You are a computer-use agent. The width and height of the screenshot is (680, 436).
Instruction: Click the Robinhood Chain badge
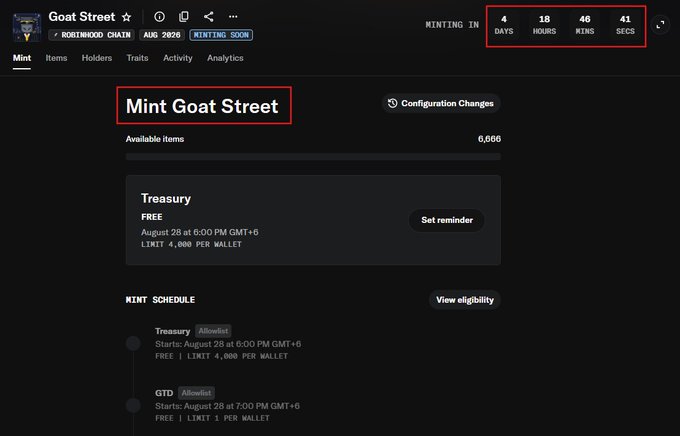[x=92, y=35]
